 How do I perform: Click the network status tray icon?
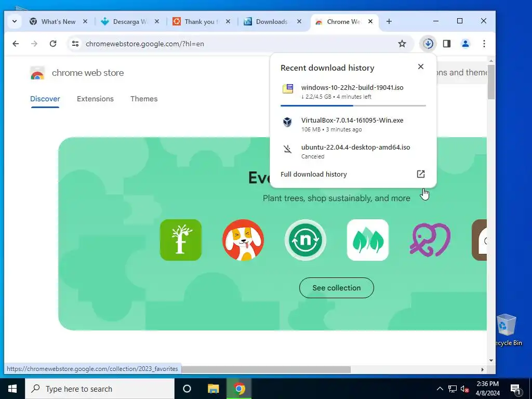453,389
